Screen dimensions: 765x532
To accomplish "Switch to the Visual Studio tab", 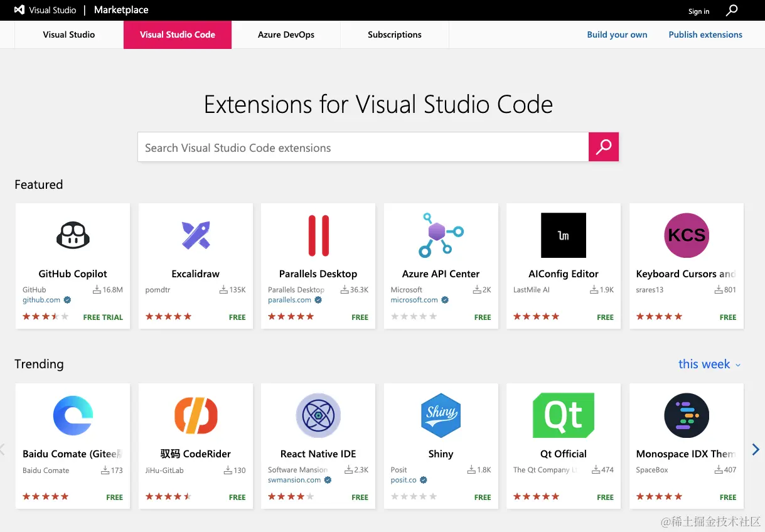I will click(x=69, y=35).
